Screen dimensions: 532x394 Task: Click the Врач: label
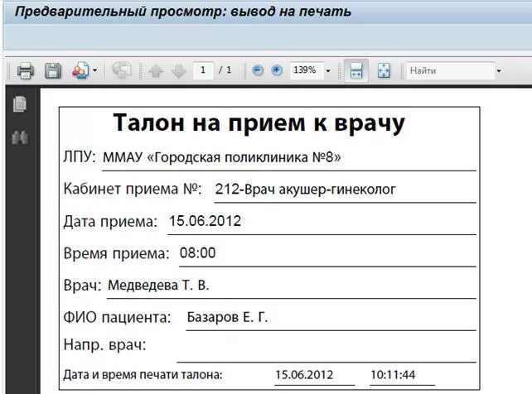coord(82,286)
